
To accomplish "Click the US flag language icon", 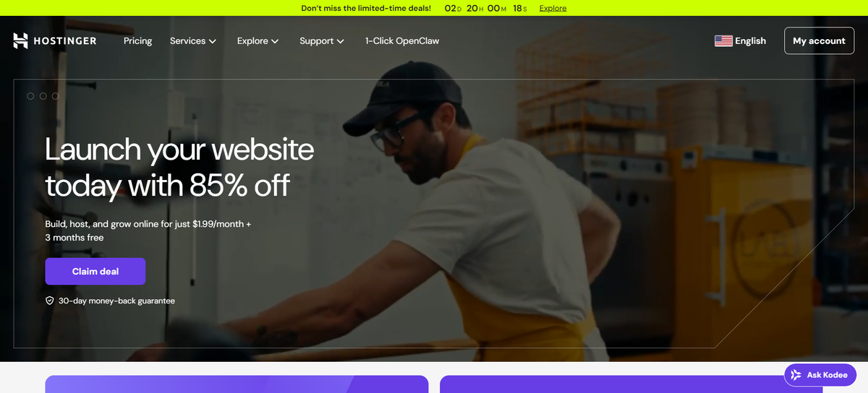I will (x=723, y=41).
